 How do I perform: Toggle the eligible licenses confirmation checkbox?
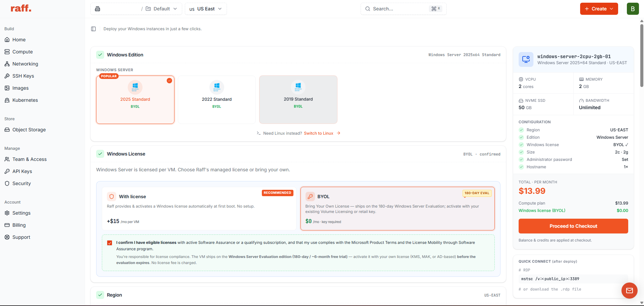[x=110, y=243]
